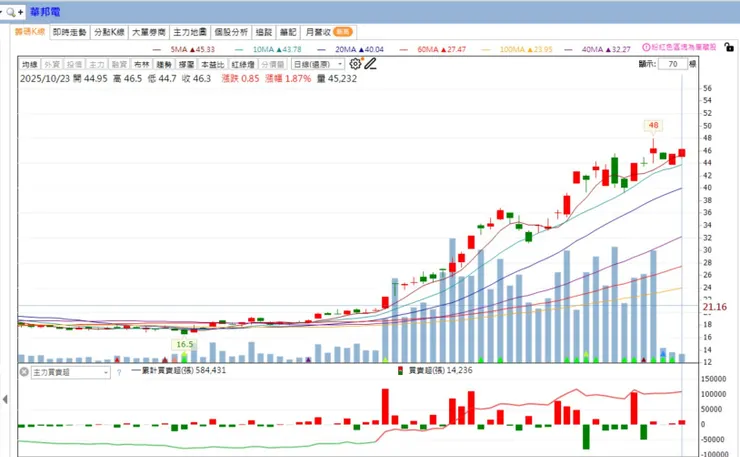
Task: Close the 主力買賣超 indicator panel
Action: (x=24, y=372)
